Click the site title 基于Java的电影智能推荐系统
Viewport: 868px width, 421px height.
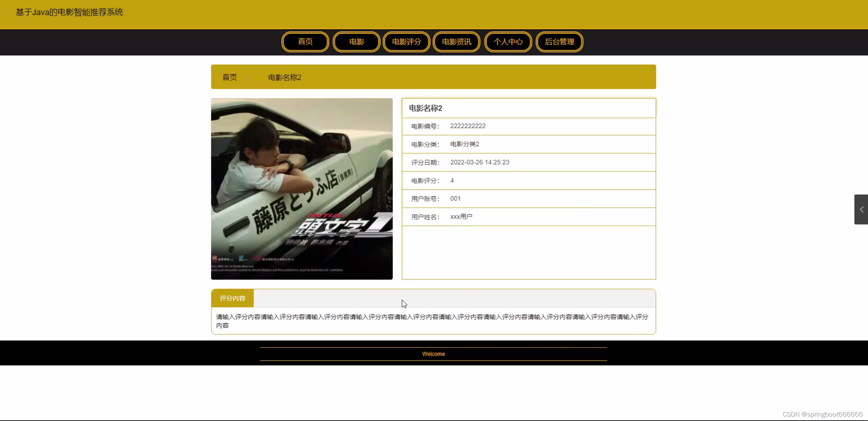click(x=69, y=12)
